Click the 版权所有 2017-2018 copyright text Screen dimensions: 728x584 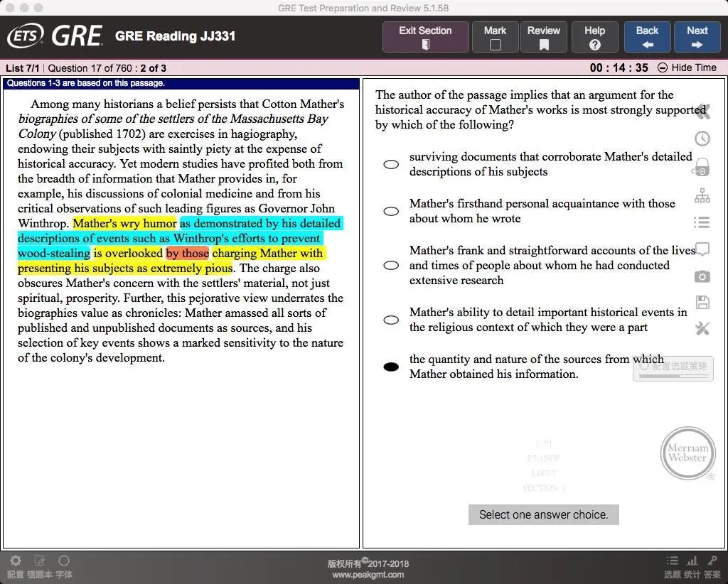click(368, 563)
